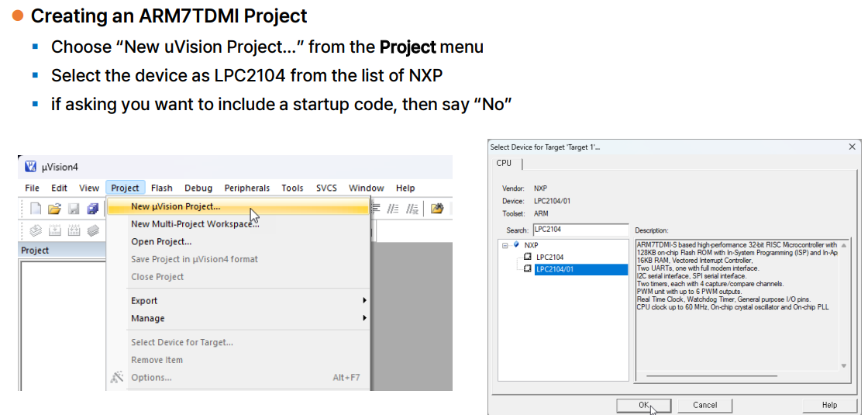Select the CPU tab in dialog

point(505,163)
